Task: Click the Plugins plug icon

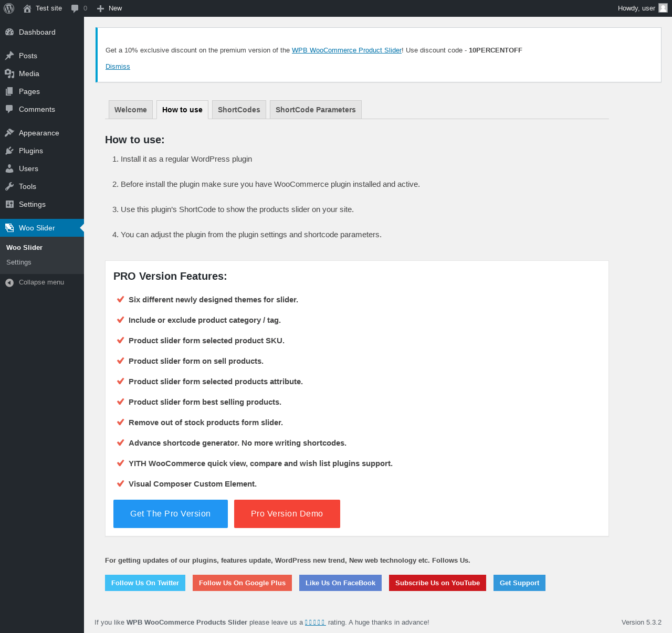Action: tap(9, 151)
